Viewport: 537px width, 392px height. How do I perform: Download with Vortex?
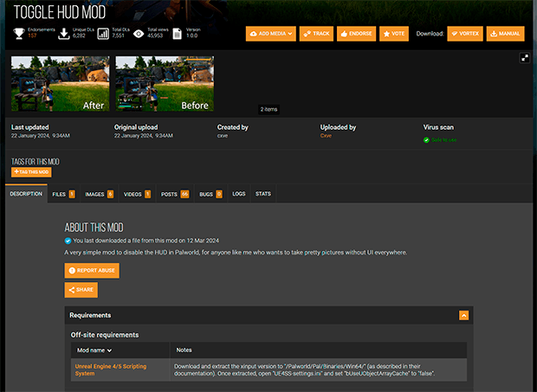click(465, 34)
